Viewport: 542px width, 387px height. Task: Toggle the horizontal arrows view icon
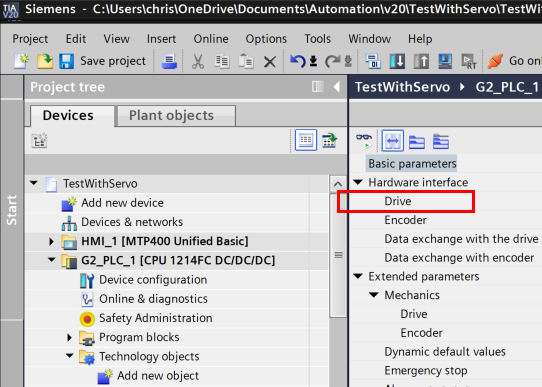pyautogui.click(x=393, y=141)
